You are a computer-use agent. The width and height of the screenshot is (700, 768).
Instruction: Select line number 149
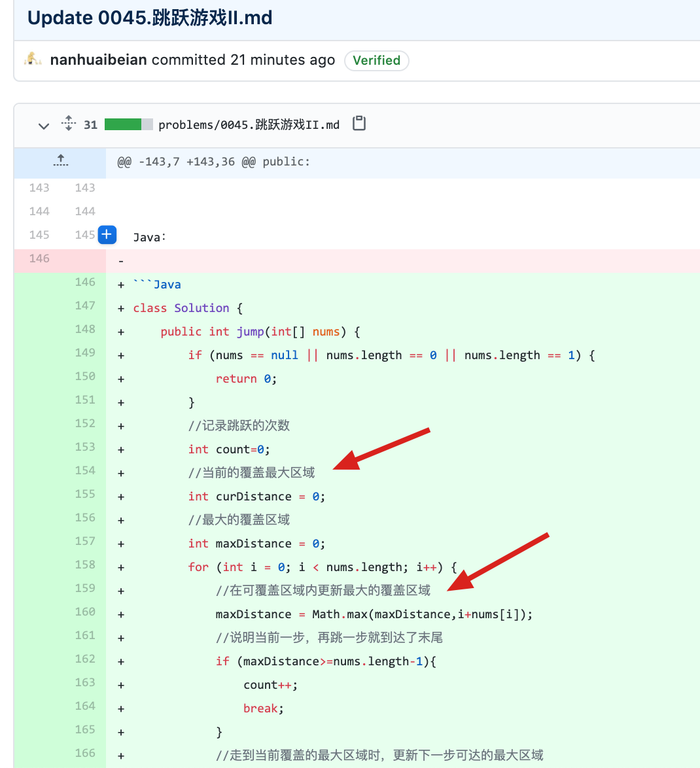click(x=85, y=352)
